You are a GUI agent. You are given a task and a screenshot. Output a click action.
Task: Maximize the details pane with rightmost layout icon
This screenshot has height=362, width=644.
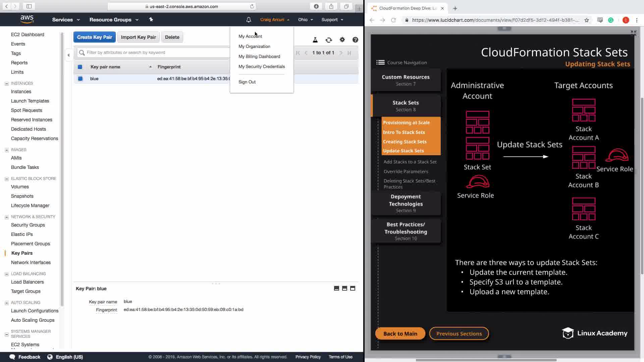[x=353, y=288]
